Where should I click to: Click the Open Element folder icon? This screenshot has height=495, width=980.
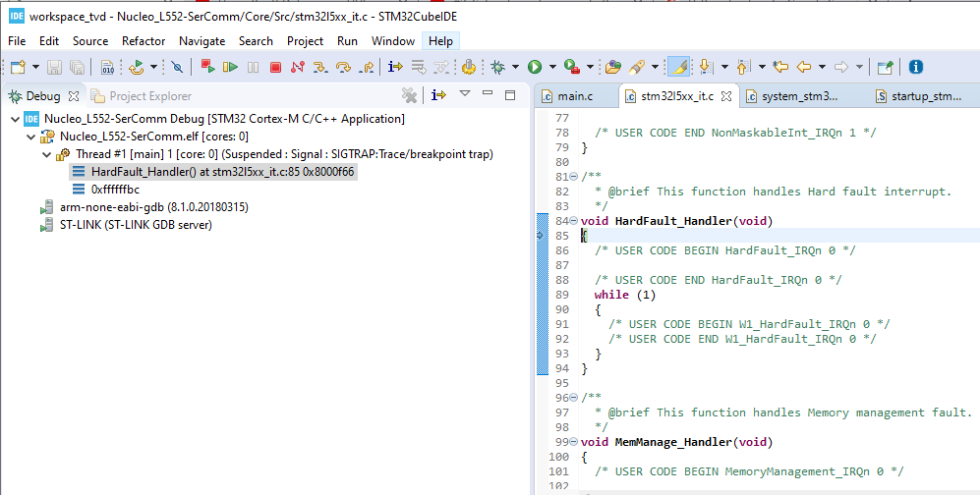[x=613, y=67]
